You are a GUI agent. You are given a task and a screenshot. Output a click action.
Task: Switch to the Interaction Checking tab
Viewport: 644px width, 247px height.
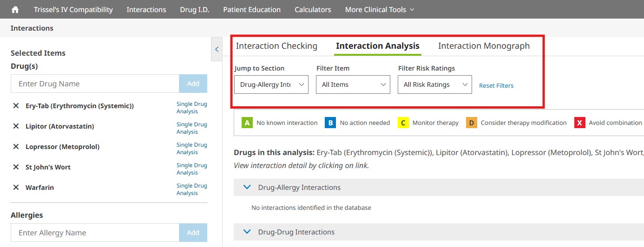pyautogui.click(x=276, y=45)
